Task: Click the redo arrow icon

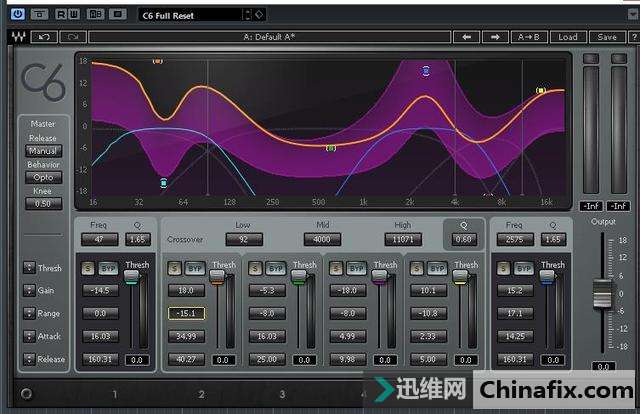Action: point(72,37)
